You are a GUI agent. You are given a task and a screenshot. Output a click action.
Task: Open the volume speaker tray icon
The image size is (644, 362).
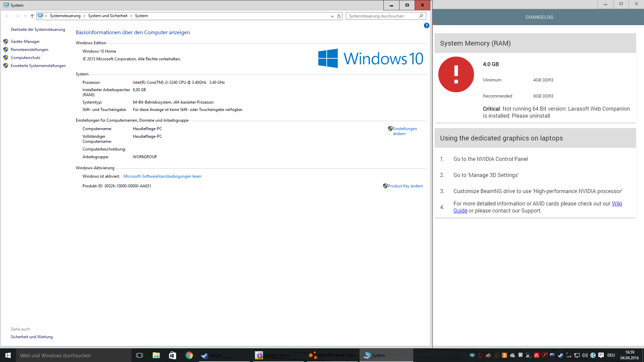[x=585, y=355]
